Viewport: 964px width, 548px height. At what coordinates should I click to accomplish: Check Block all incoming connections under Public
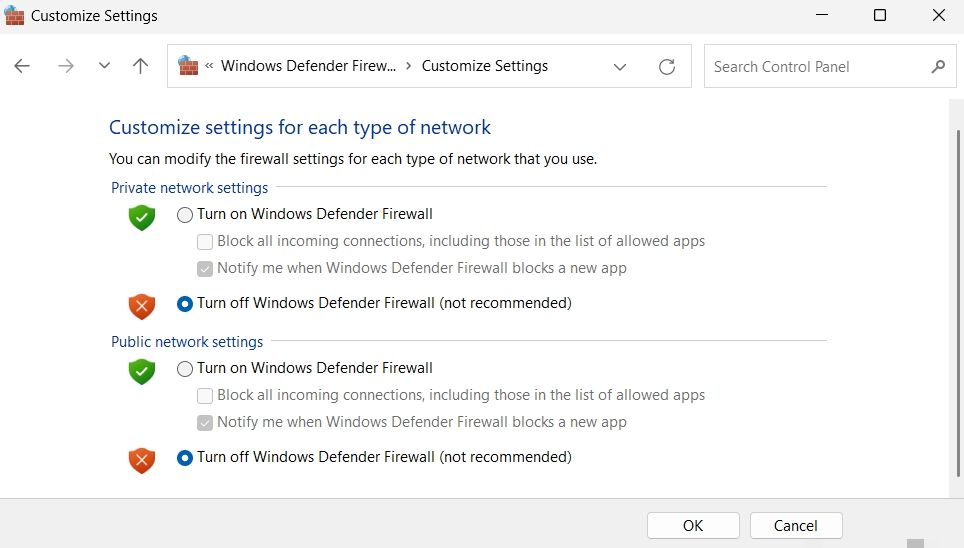(205, 395)
